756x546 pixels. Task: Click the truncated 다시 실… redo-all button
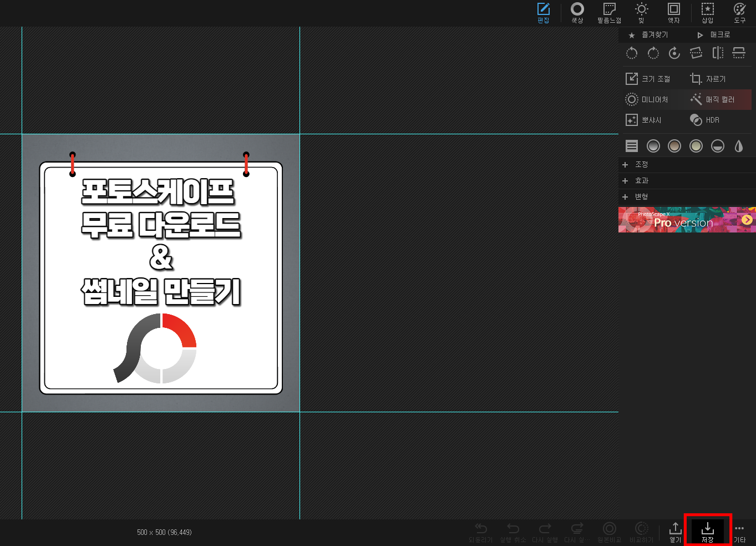click(x=577, y=533)
